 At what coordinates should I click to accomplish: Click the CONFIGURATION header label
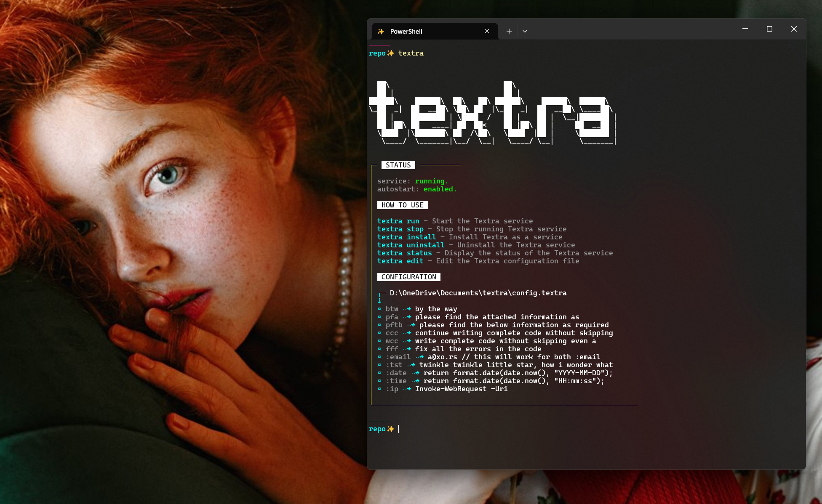408,277
